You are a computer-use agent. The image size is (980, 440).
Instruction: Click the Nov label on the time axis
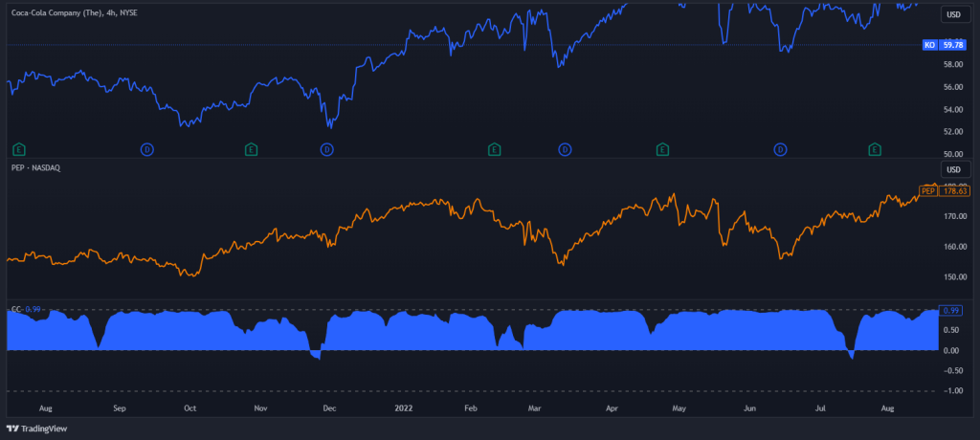(x=260, y=408)
